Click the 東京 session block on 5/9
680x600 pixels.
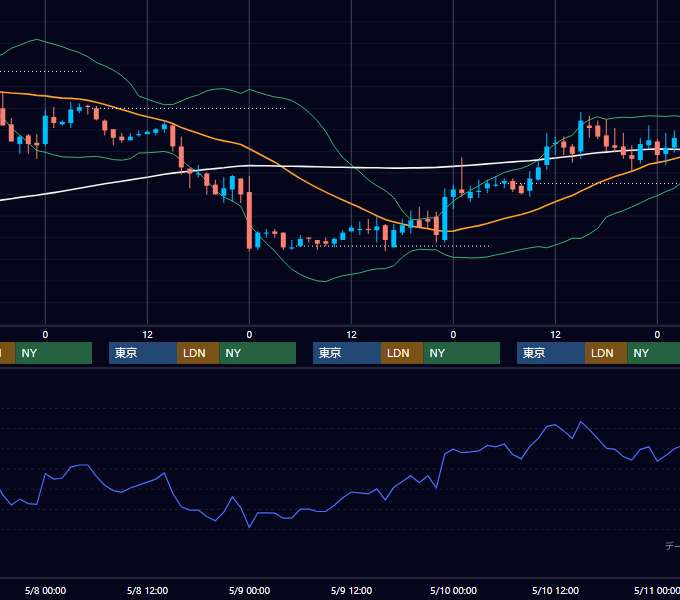347,353
